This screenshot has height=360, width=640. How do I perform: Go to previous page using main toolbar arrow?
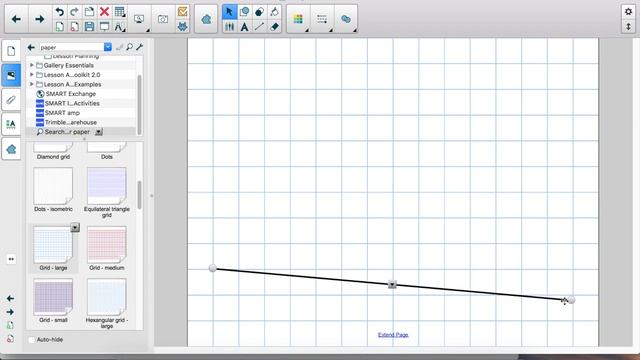click(16, 19)
